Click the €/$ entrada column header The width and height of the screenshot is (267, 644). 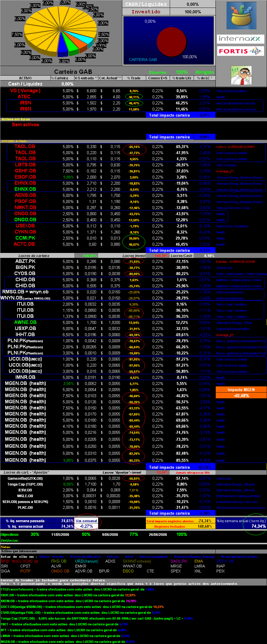tap(86, 78)
